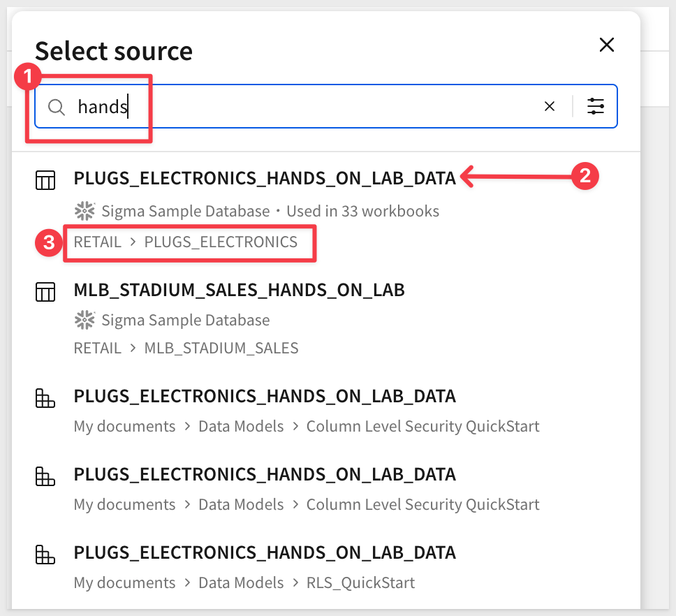This screenshot has width=676, height=616.
Task: Click the RLS_QuickStart breadcrumb label
Action: (x=360, y=582)
